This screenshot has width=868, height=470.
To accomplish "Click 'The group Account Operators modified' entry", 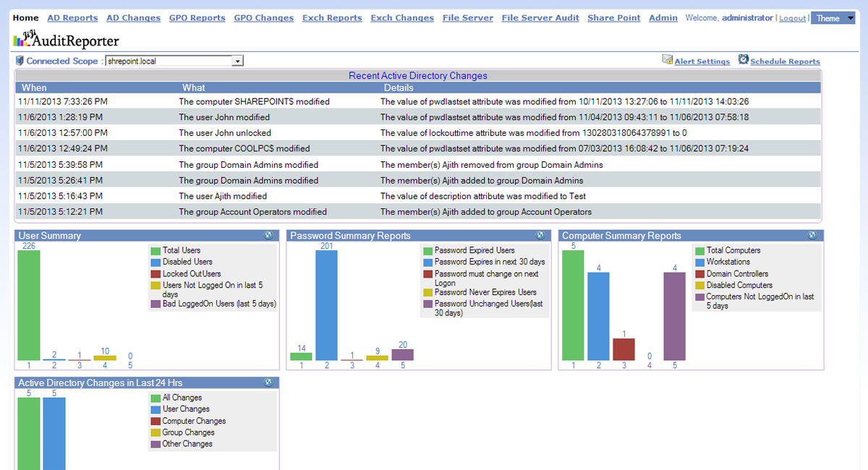I will 252,212.
